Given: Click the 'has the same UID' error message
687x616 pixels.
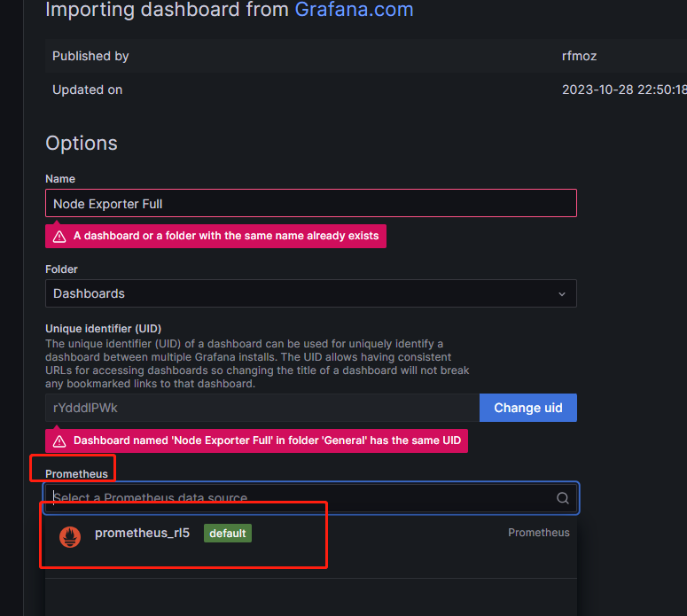Looking at the screenshot, I should point(267,441).
